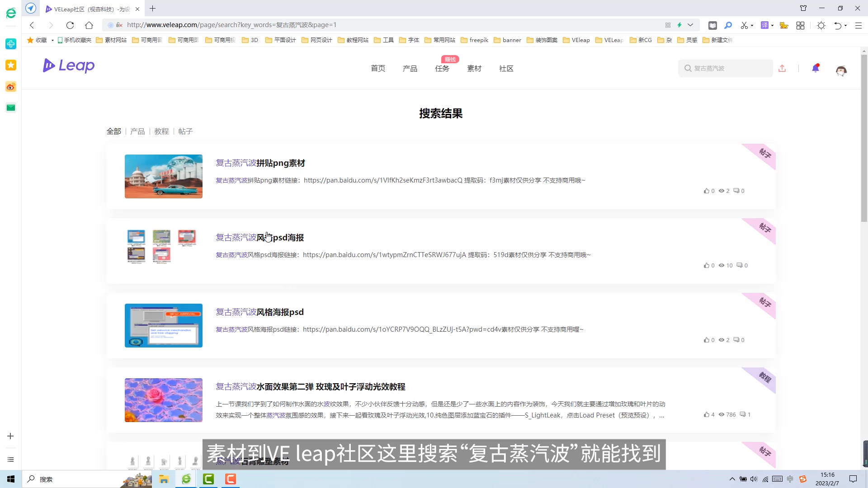Screen dimensions: 868x488
Task: Click the blue window poster thumbnail
Action: (x=164, y=326)
